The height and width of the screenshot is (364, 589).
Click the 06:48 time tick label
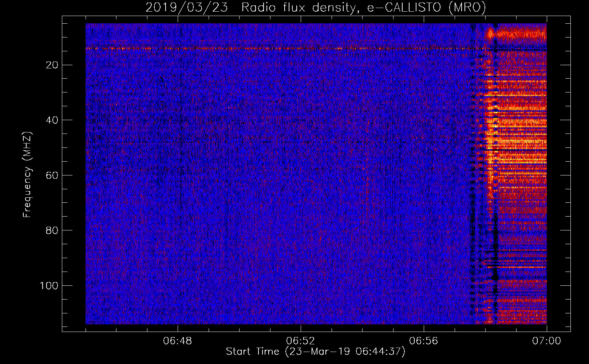click(178, 341)
